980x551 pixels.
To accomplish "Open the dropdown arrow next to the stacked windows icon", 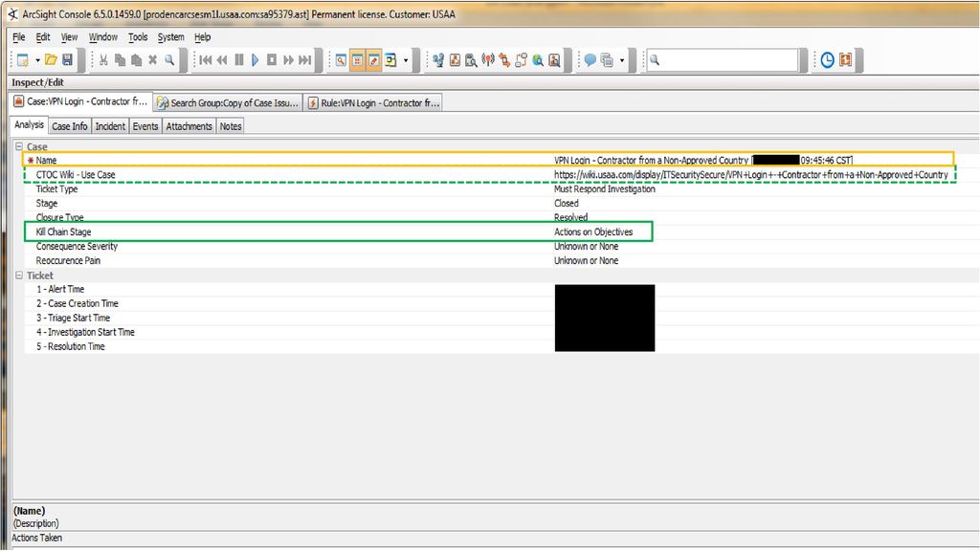I will [622, 60].
